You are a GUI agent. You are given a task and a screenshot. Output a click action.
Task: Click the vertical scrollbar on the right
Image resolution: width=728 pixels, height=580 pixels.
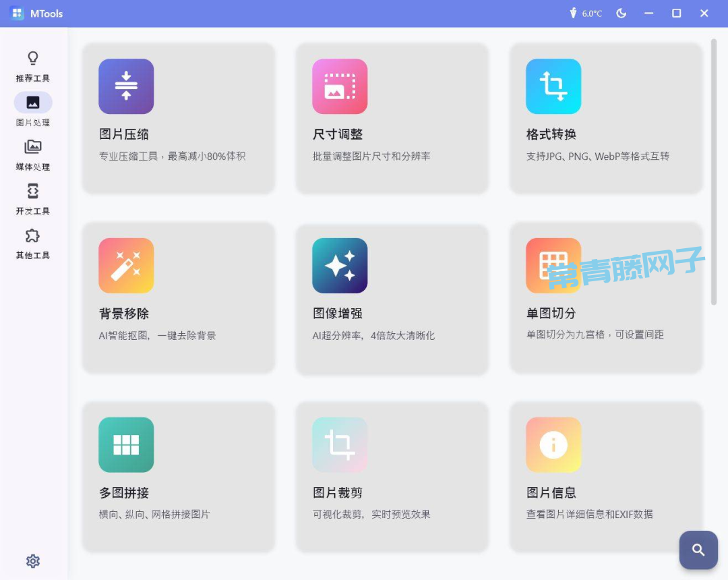[714, 172]
